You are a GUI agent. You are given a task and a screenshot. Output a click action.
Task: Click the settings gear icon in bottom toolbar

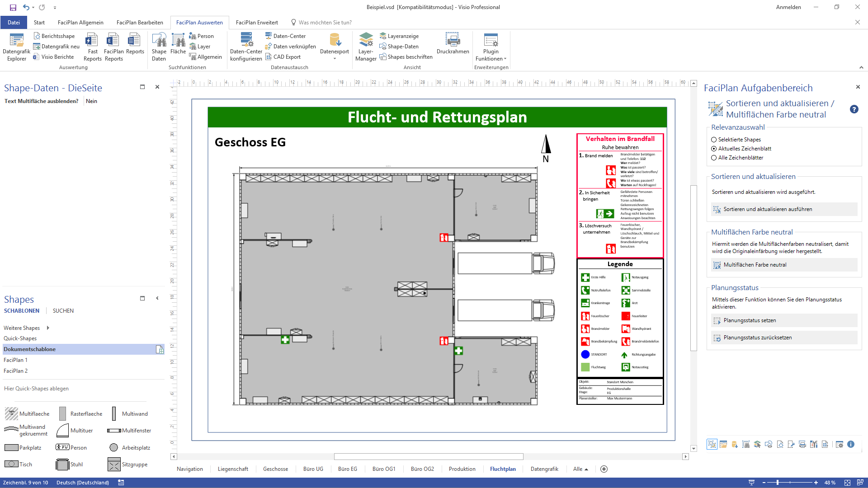tap(840, 445)
